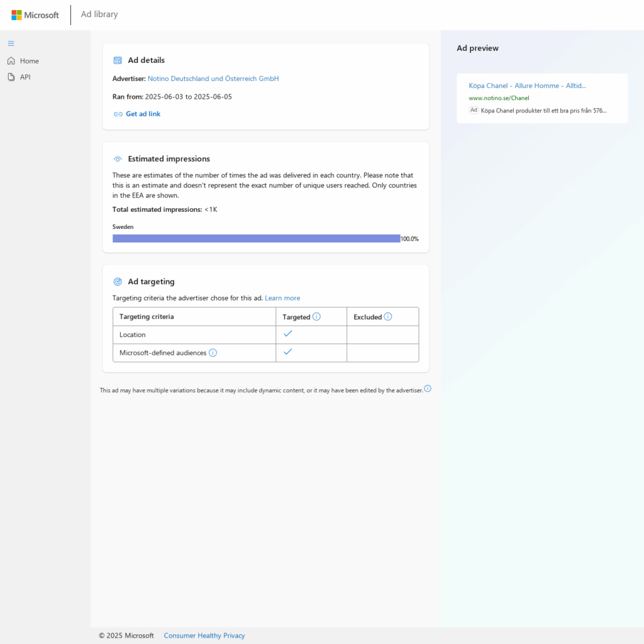Viewport: 644px width, 644px height.
Task: Click the Estimated impressions heading
Action: (x=169, y=159)
